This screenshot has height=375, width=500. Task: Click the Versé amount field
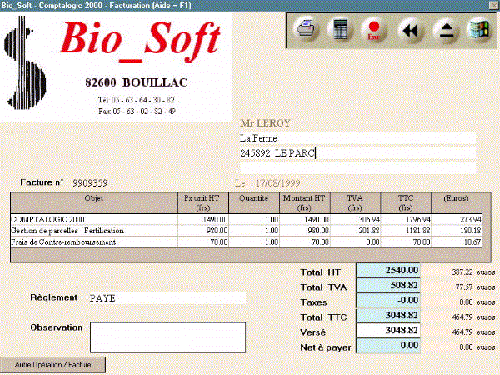(388, 330)
